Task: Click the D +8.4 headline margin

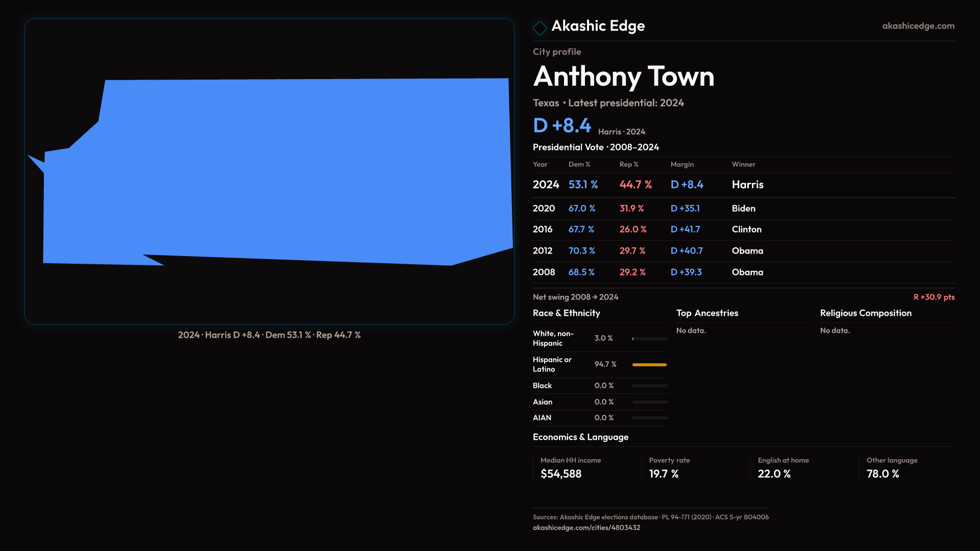Action: click(561, 126)
